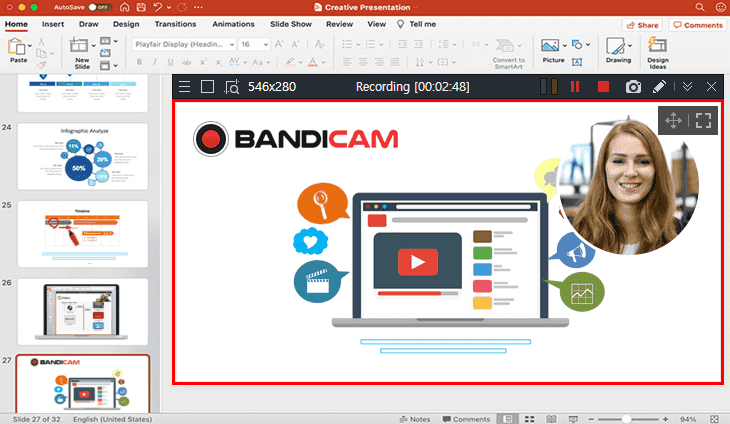This screenshot has height=424, width=730.
Task: Collapse the Bandicam toolbar with double chevron
Action: (x=686, y=87)
